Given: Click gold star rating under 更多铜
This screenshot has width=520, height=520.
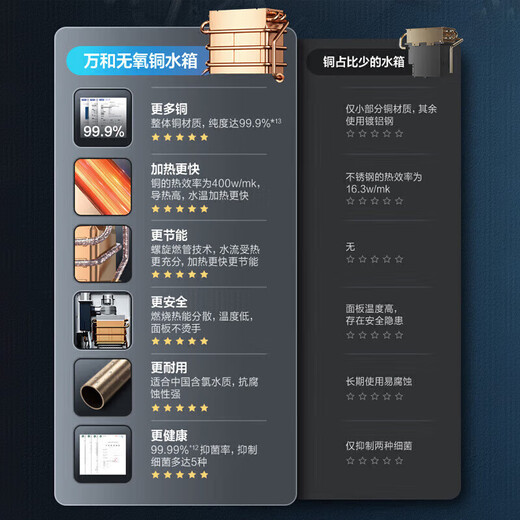Looking at the screenshot, I should pos(180,137).
